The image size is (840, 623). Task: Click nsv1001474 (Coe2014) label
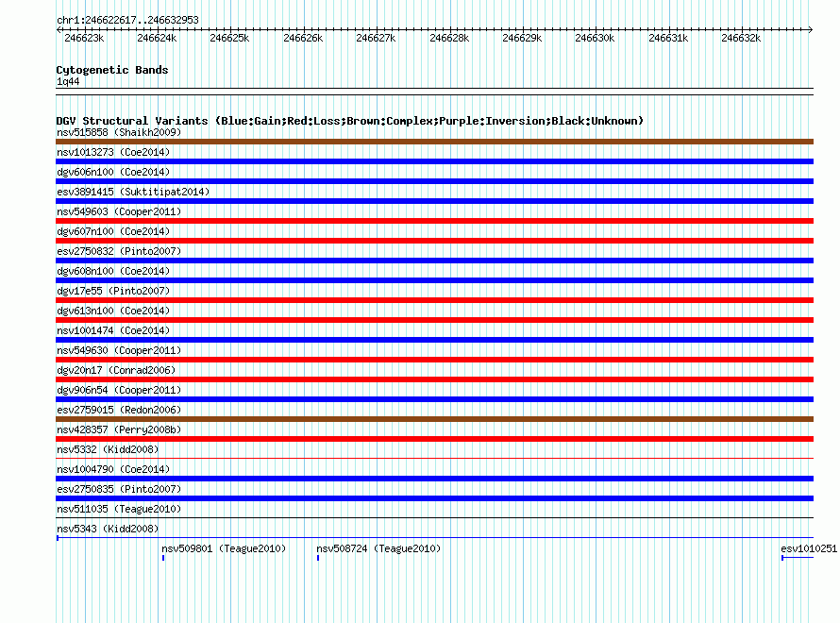tap(113, 330)
